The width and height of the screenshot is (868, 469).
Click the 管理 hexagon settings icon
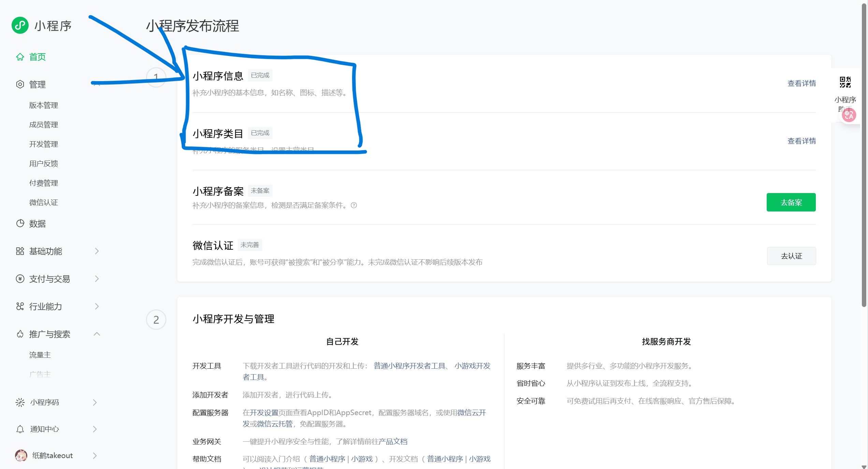tap(20, 84)
